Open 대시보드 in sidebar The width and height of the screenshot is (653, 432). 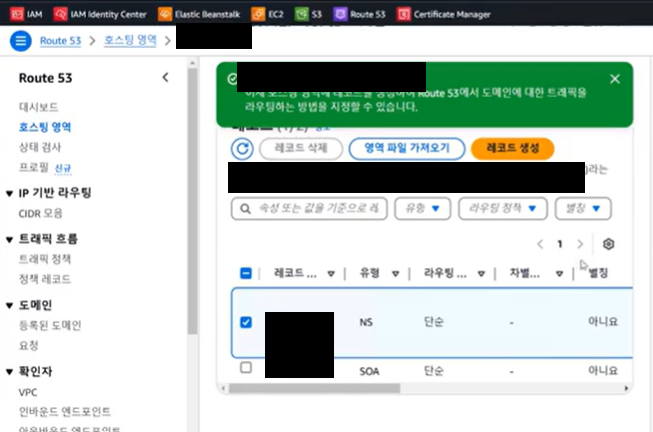pos(38,107)
